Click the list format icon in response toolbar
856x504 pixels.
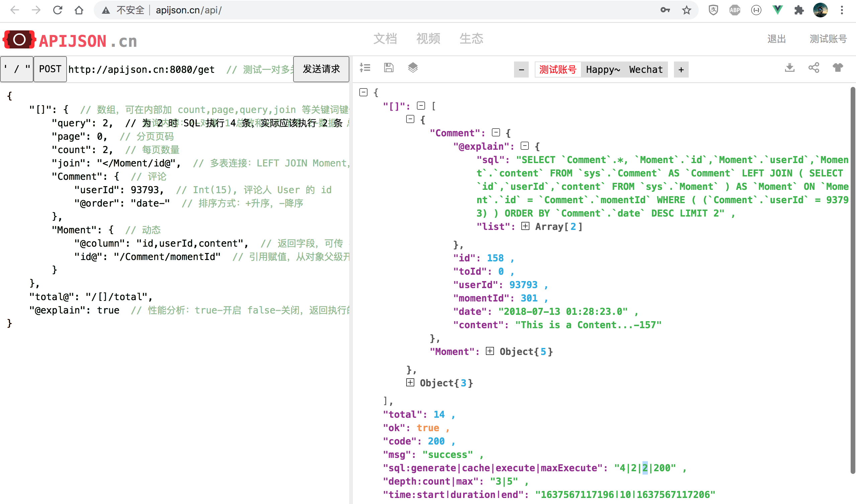tap(365, 68)
